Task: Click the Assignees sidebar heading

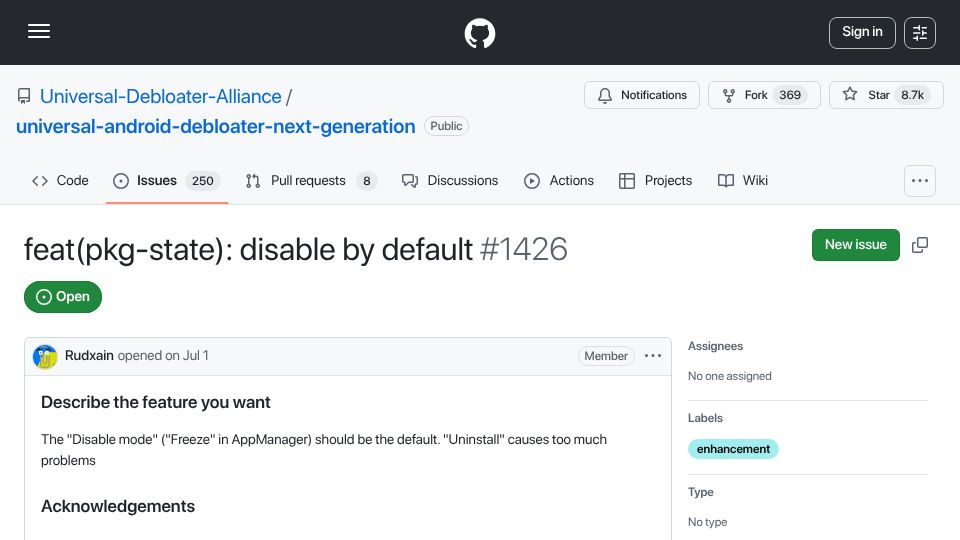Action: [715, 346]
